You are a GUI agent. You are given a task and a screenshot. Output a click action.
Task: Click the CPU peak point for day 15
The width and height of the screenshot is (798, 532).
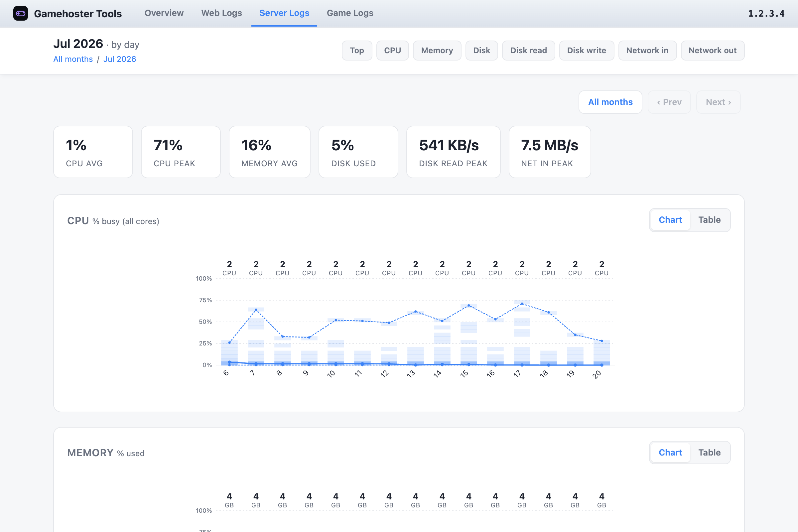click(x=468, y=305)
